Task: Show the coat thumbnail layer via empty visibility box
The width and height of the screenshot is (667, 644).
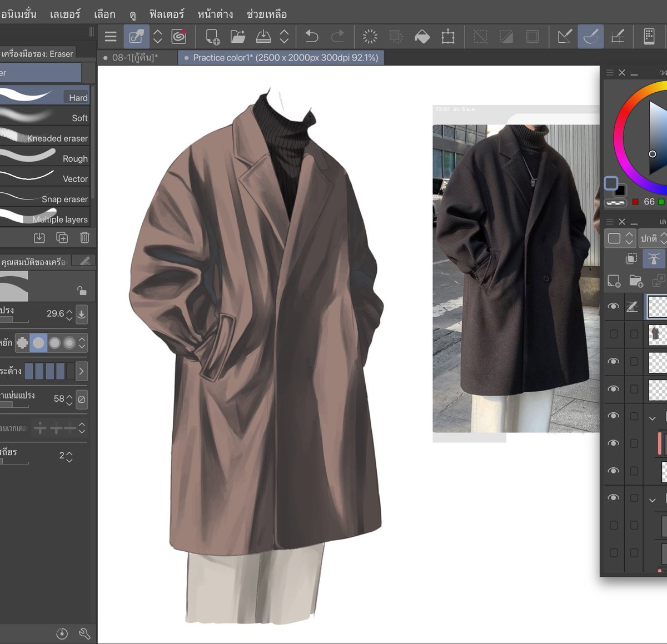Action: (x=614, y=334)
